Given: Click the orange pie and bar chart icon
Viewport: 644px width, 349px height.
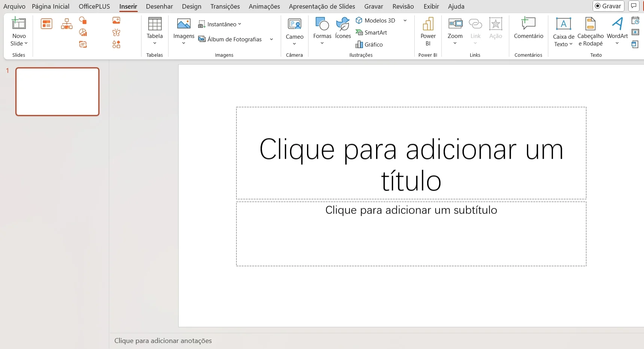Looking at the screenshot, I should coord(83,32).
